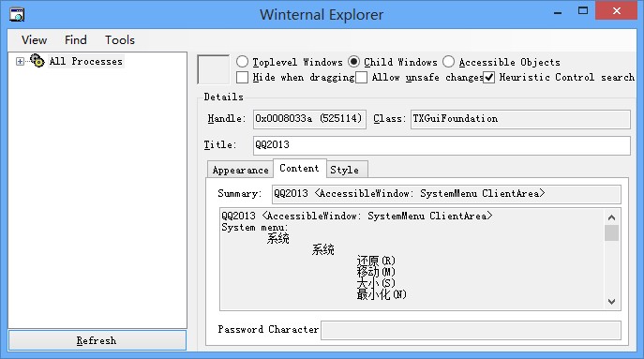644x359 pixels.
Task: Open the Find menu
Action: point(76,40)
